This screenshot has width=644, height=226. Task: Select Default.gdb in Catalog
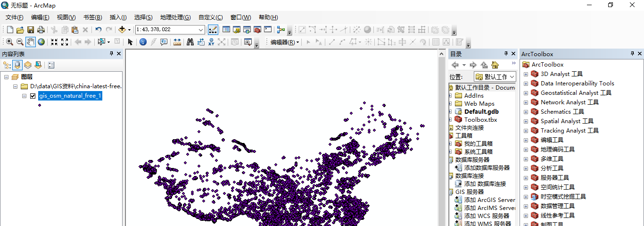tap(481, 112)
